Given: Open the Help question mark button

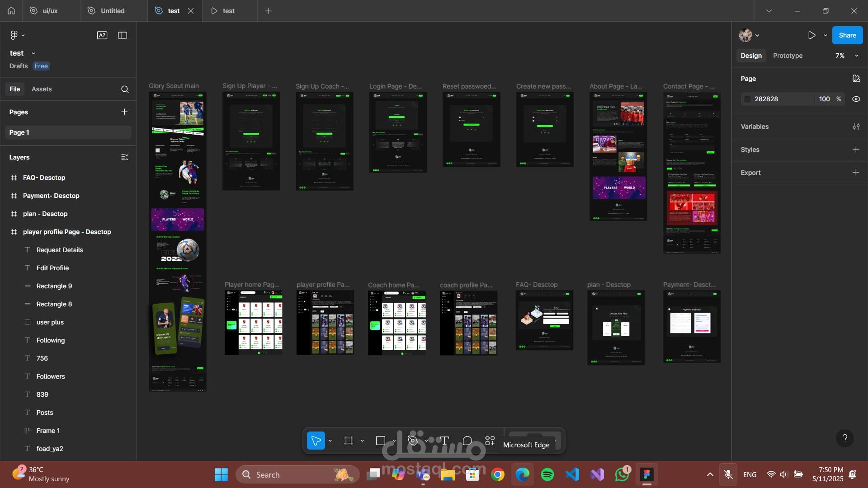Looking at the screenshot, I should (844, 438).
